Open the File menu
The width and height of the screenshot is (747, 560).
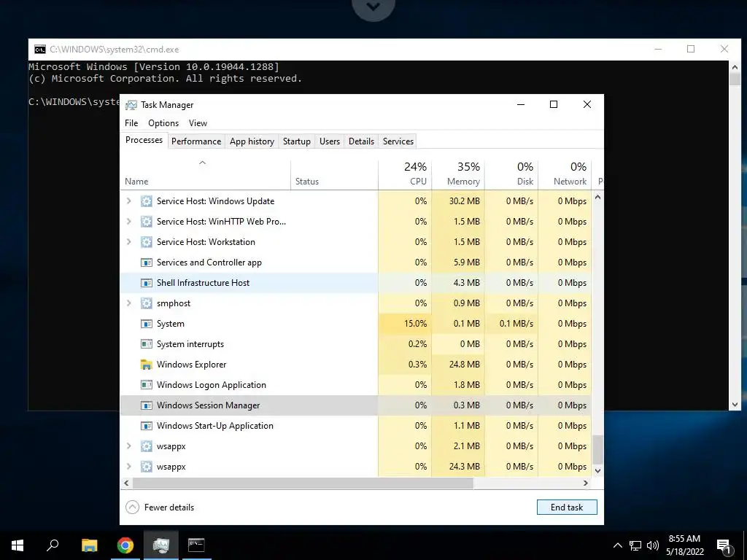pos(131,122)
